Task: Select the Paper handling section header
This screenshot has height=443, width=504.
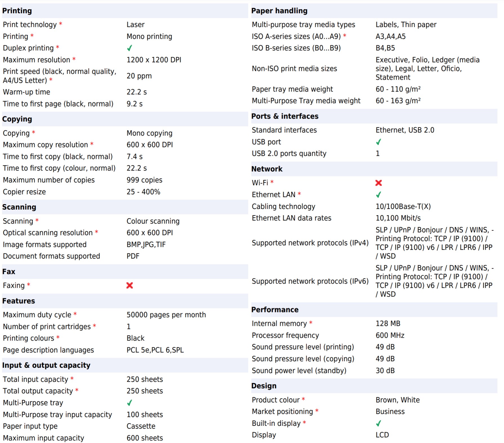Action: click(279, 11)
